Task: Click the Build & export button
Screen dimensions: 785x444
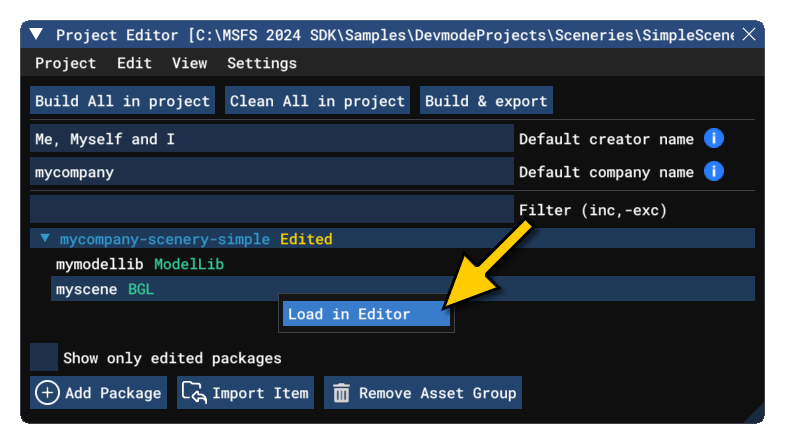Action: [486, 101]
